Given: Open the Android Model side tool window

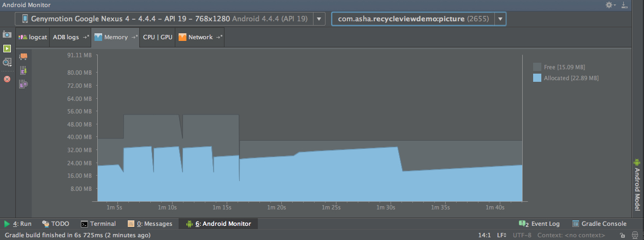Looking at the screenshot, I should click(637, 184).
